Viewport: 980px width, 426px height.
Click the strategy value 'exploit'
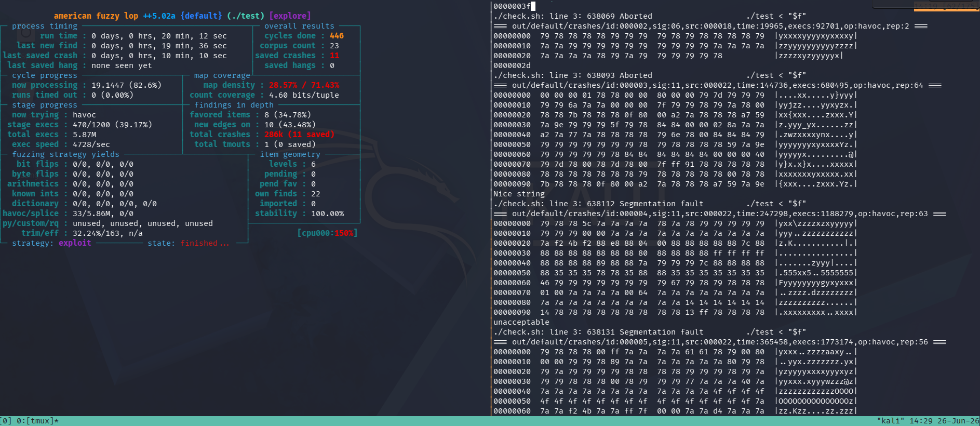pyautogui.click(x=75, y=243)
